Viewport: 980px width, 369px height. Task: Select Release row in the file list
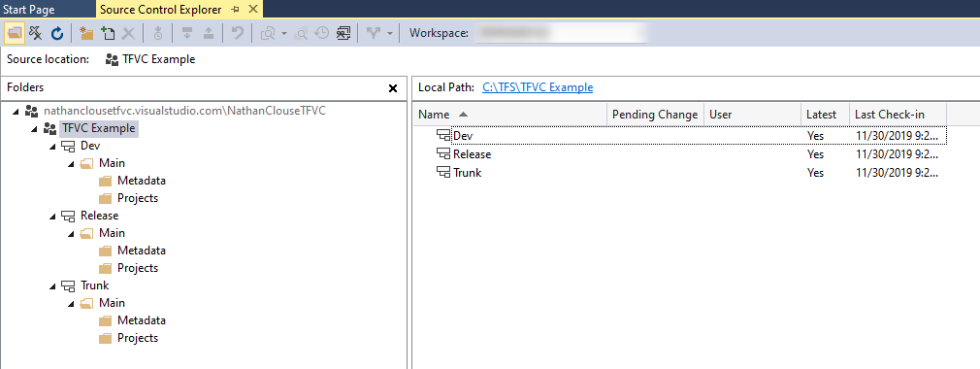click(x=680, y=153)
